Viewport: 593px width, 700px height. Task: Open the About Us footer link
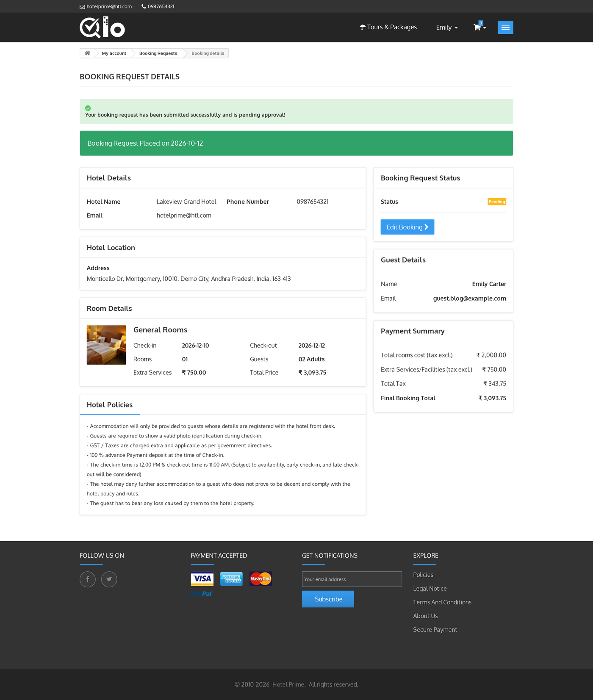tap(425, 616)
